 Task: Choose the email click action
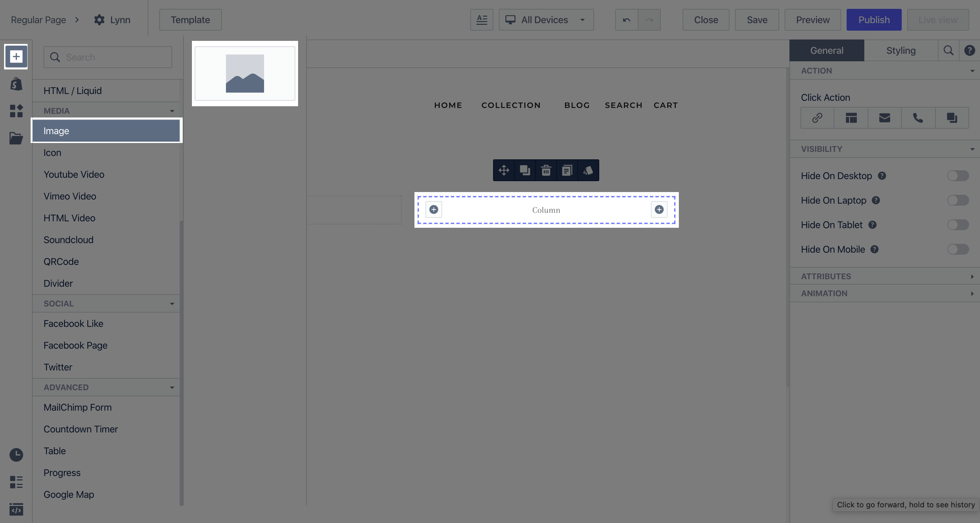884,118
